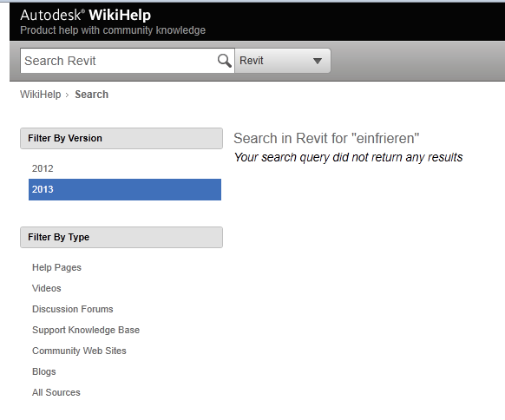Click the Autodesk WikiHelp logo
The height and width of the screenshot is (420, 505).
(85, 15)
